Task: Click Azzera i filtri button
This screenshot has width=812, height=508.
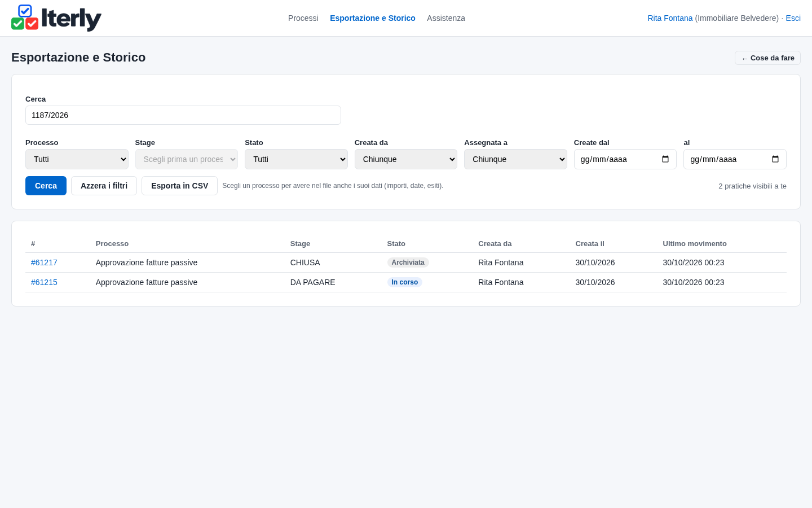Action: tap(104, 186)
